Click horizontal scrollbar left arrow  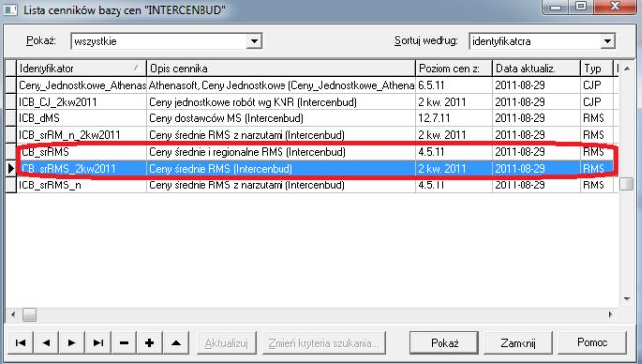coord(13,314)
